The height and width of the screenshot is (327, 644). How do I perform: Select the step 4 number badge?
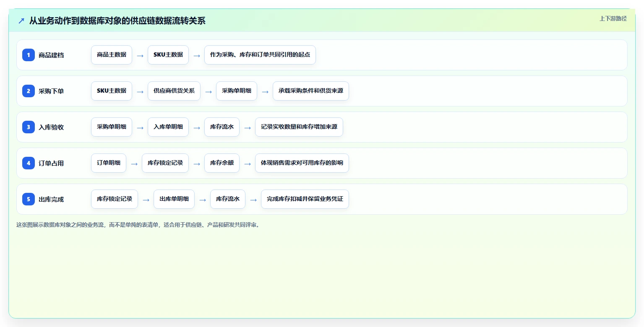(29, 163)
